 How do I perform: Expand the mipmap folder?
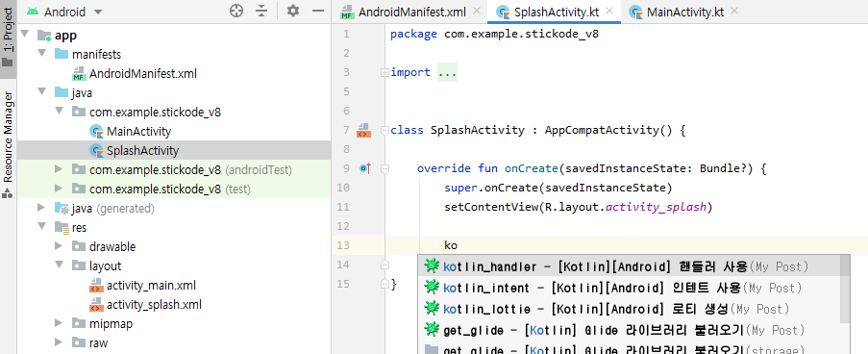click(59, 323)
